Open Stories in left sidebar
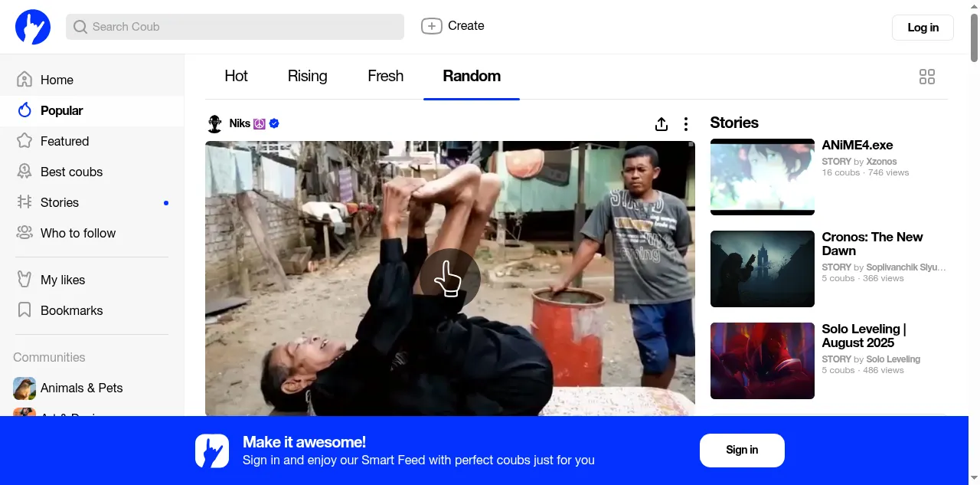The width and height of the screenshot is (980, 485). tap(60, 202)
